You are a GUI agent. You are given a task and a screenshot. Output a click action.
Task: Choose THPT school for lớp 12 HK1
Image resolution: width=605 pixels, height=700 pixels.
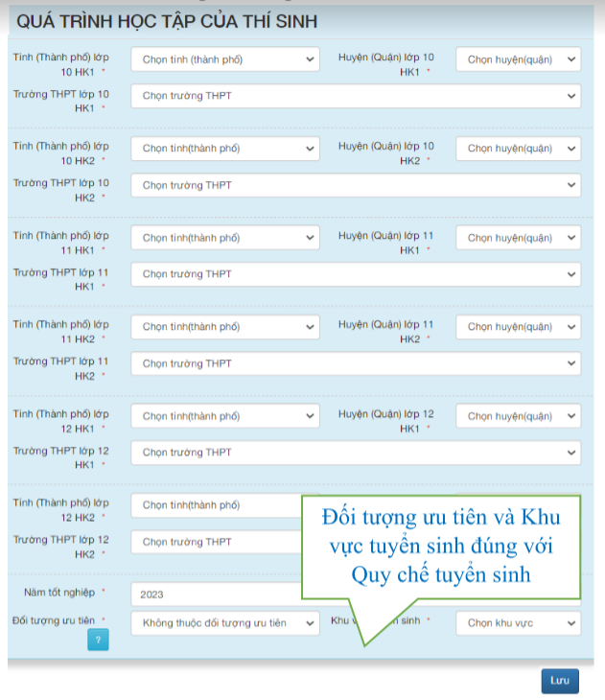(356, 453)
